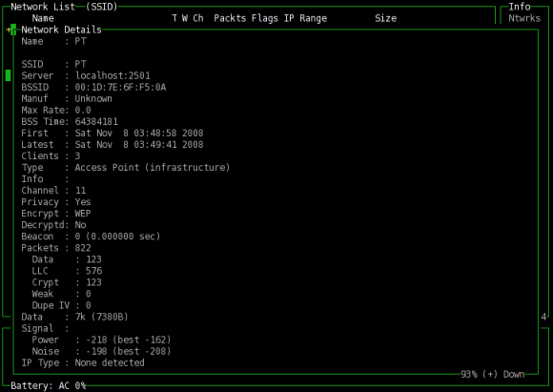Screen dimensions: 553x392
Task: Select the 93% (+) Down scroll indicator
Action: point(493,374)
